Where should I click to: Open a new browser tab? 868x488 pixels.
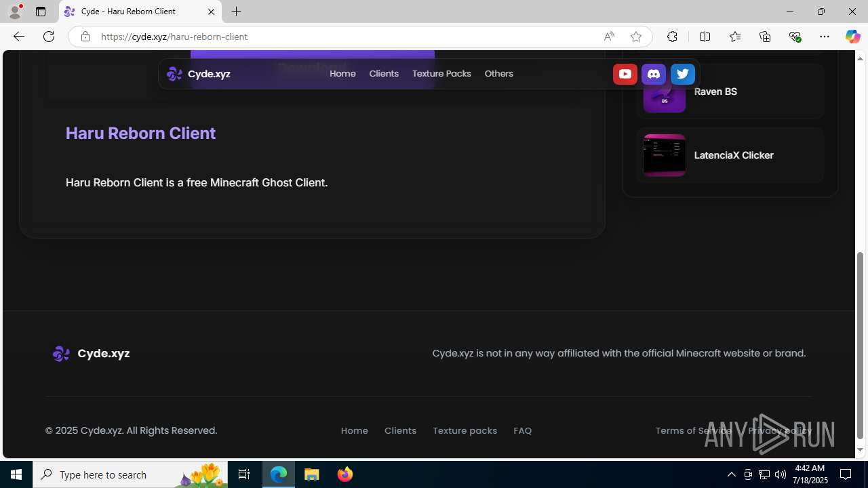[x=236, y=12]
